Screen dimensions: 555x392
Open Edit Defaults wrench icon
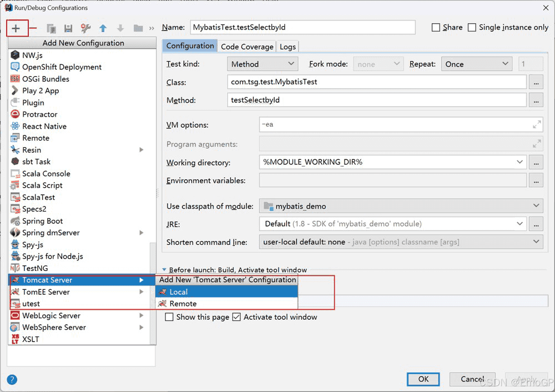click(x=85, y=28)
